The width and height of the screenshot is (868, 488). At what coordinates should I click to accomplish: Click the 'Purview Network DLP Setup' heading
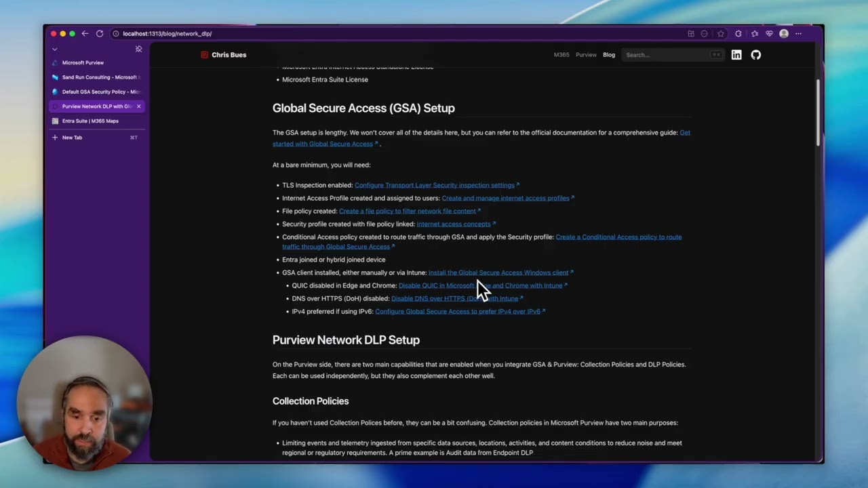pyautogui.click(x=346, y=340)
